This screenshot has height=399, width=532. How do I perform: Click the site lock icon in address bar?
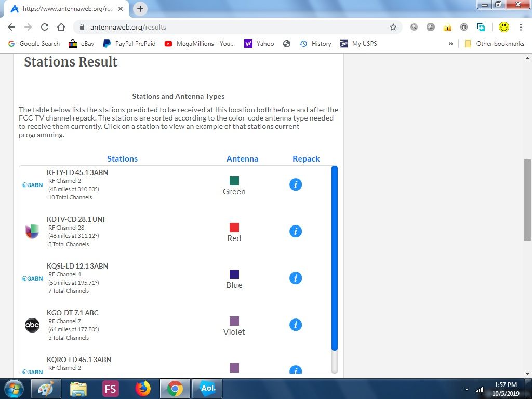82,27
